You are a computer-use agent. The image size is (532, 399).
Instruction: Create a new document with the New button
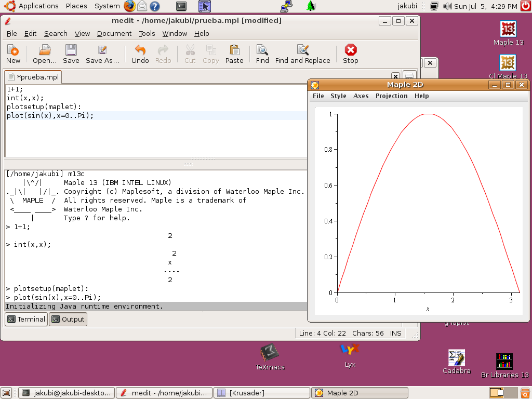(13, 54)
